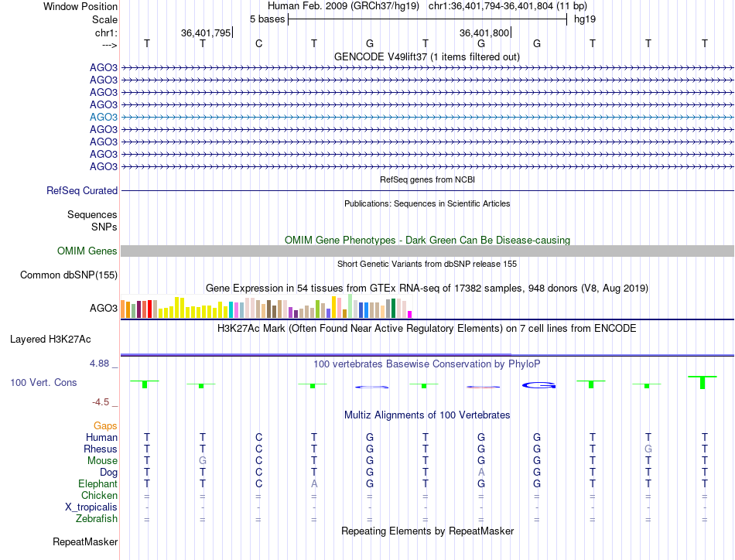Select the Rhesus species label
Image resolution: width=735 pixels, height=560 pixels.
click(101, 449)
